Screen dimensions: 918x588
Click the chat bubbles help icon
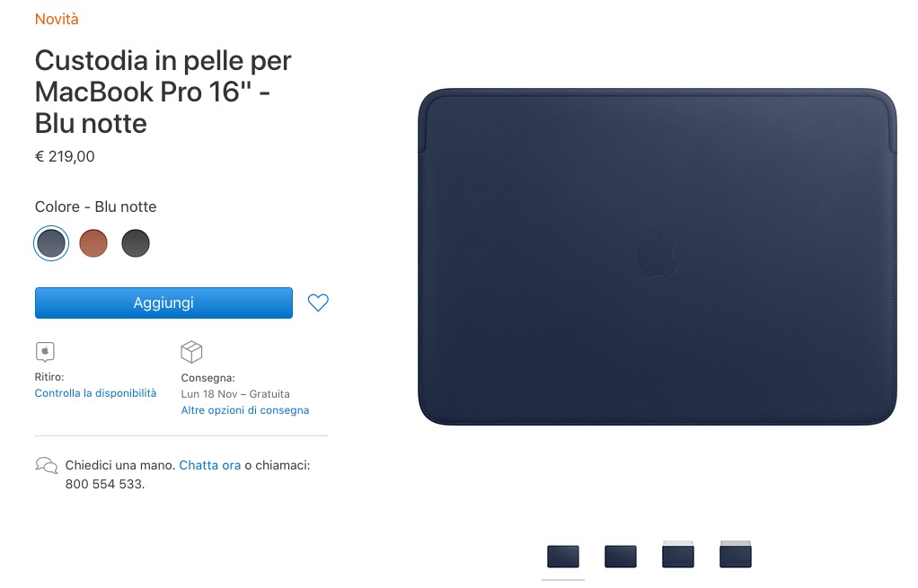(46, 466)
